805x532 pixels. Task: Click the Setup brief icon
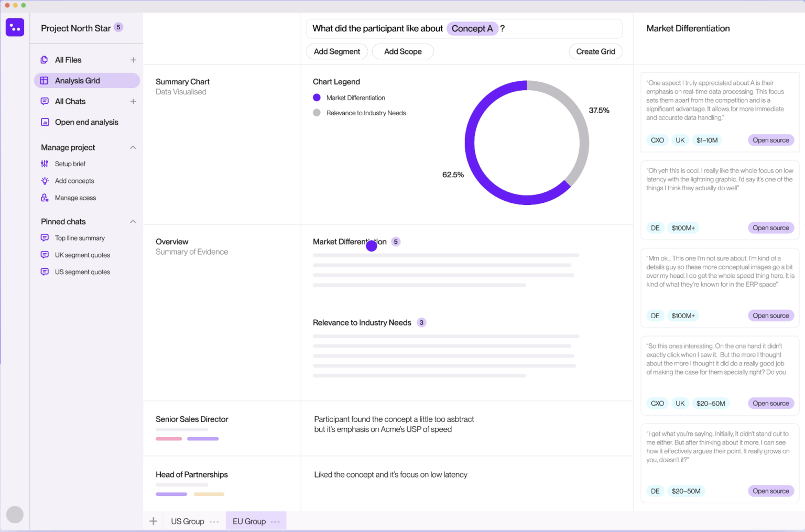click(x=45, y=164)
